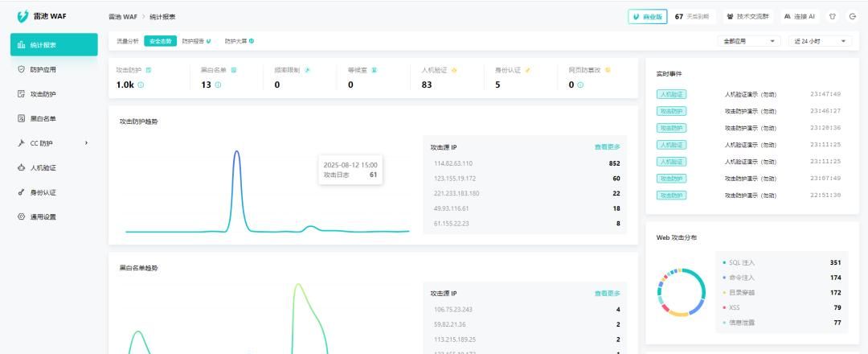Screen dimensions: 868x354
Task: Click the 雷池 WAF breadcrumb link
Action: [x=123, y=17]
